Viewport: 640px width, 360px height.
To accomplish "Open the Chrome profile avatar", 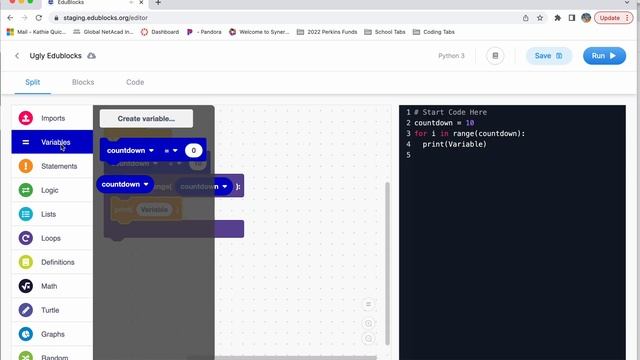I will coord(586,18).
